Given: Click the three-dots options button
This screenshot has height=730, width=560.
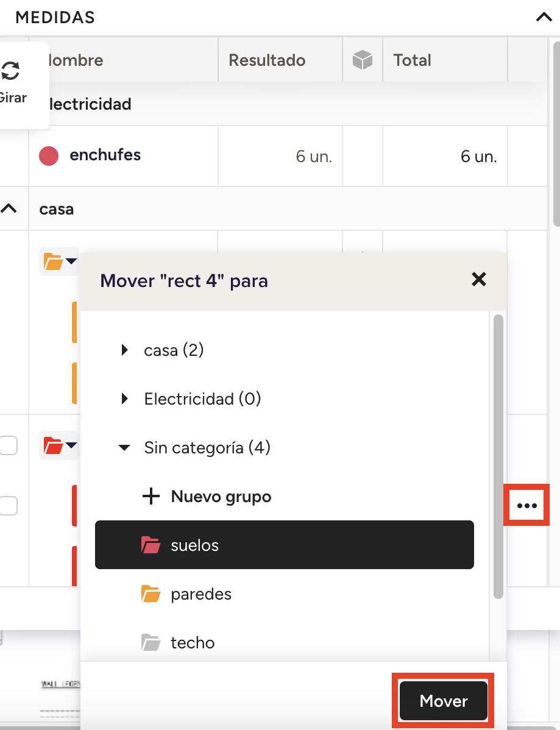Looking at the screenshot, I should (x=526, y=505).
